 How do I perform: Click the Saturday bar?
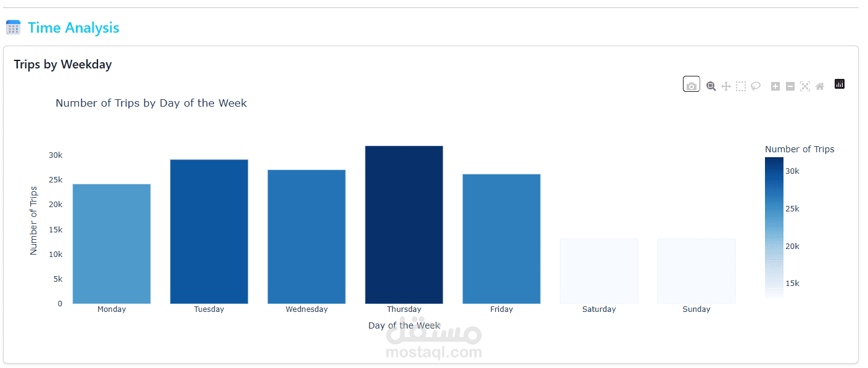(599, 271)
